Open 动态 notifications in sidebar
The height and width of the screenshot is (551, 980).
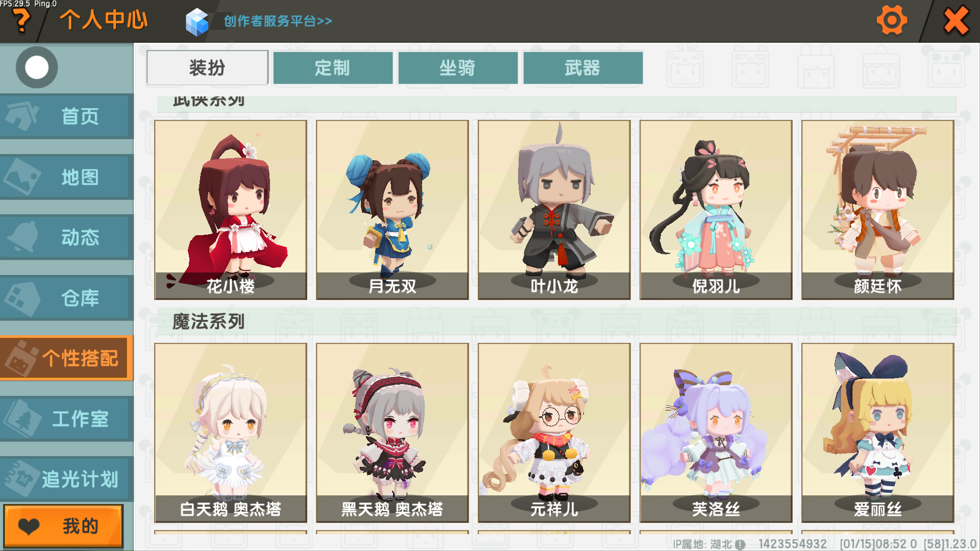point(67,238)
